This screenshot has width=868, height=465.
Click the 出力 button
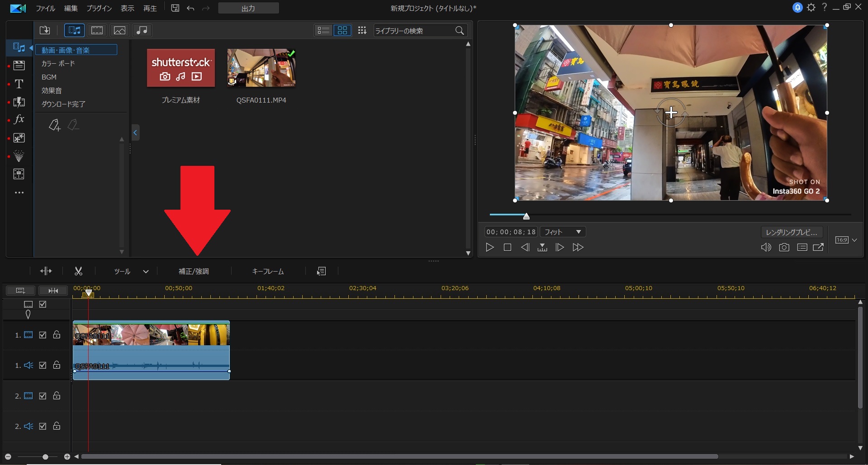[248, 8]
